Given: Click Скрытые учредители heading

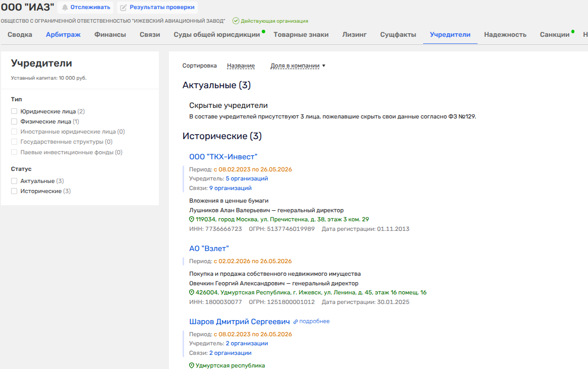Looking at the screenshot, I should click(228, 105).
